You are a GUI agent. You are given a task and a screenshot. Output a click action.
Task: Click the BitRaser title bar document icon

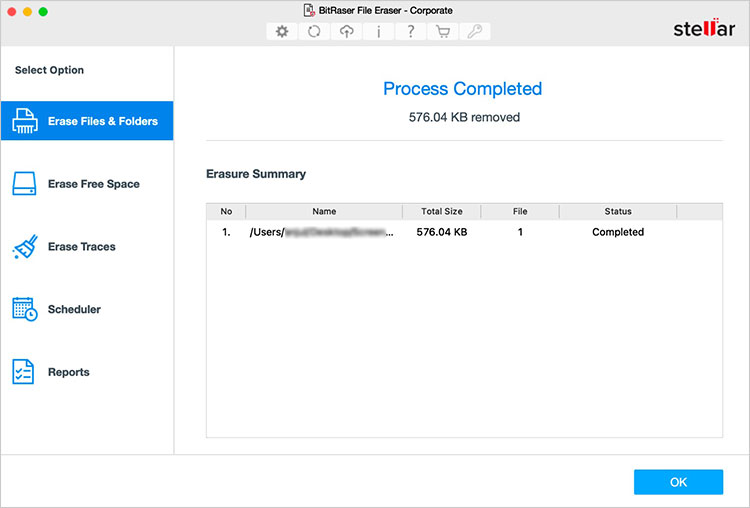click(309, 10)
